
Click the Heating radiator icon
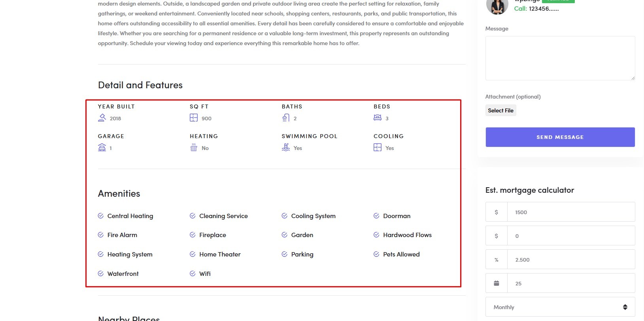pos(194,147)
